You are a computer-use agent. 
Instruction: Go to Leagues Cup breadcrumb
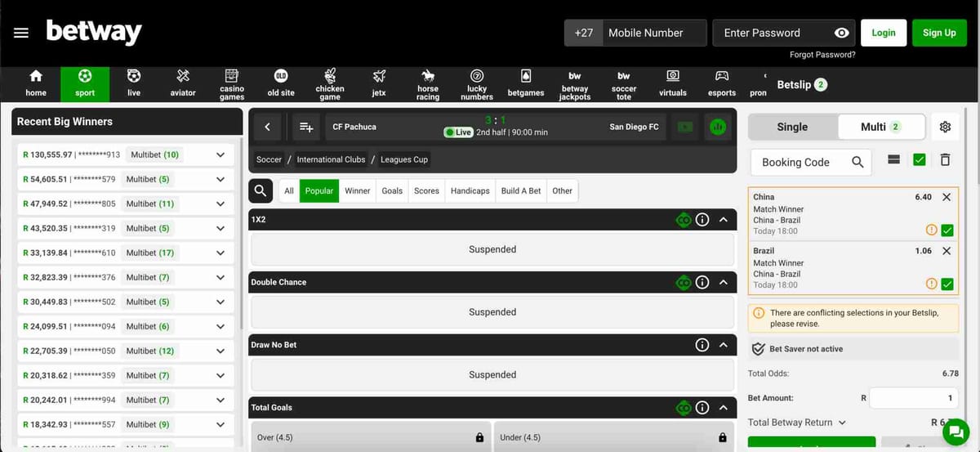(x=404, y=159)
